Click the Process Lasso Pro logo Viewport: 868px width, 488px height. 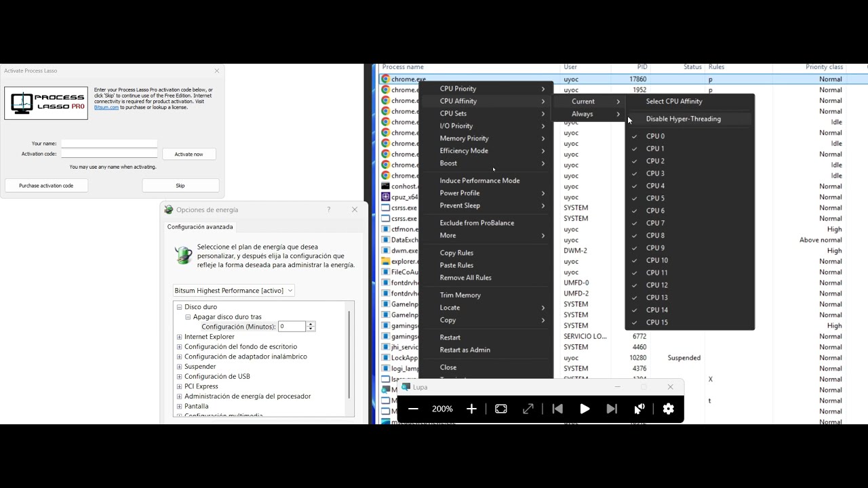pos(46,103)
